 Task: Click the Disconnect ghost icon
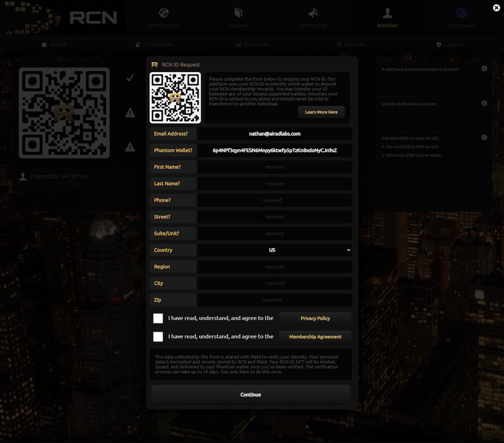click(462, 13)
